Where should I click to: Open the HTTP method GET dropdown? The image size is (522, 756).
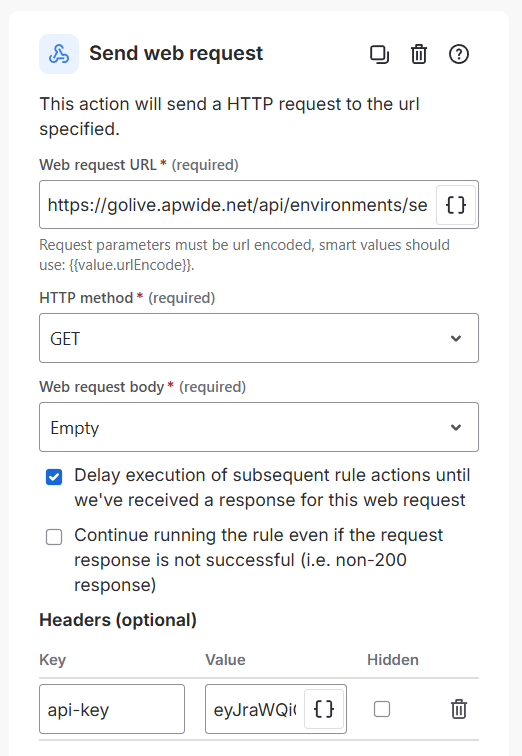click(259, 338)
